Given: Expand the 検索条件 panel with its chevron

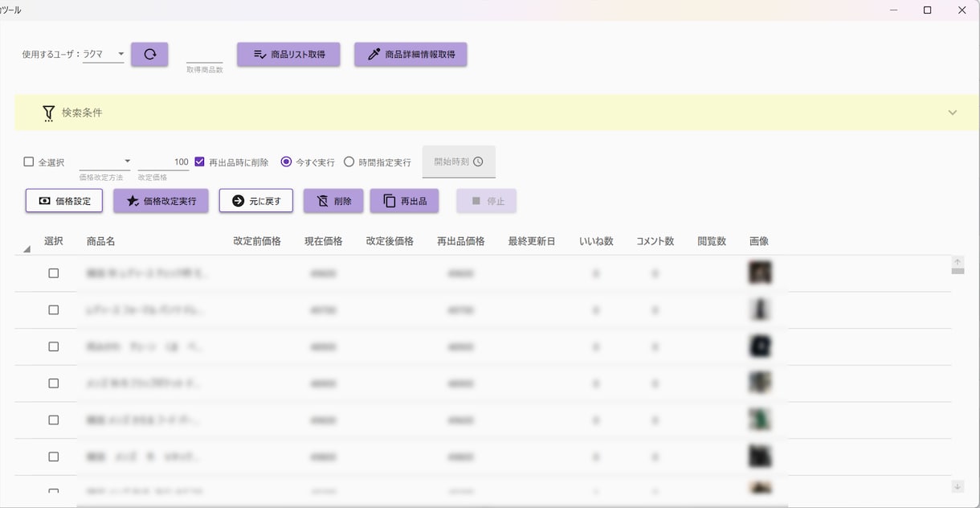Looking at the screenshot, I should pos(953,113).
